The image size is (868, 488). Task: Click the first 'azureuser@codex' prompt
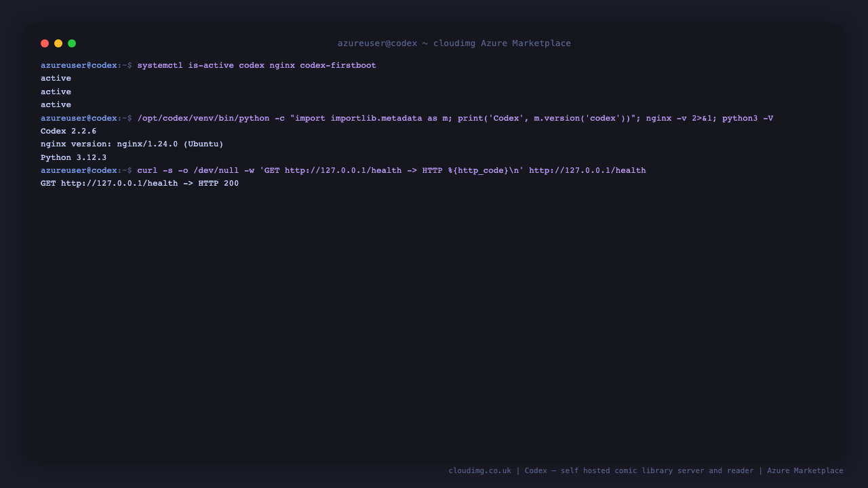[x=79, y=66]
